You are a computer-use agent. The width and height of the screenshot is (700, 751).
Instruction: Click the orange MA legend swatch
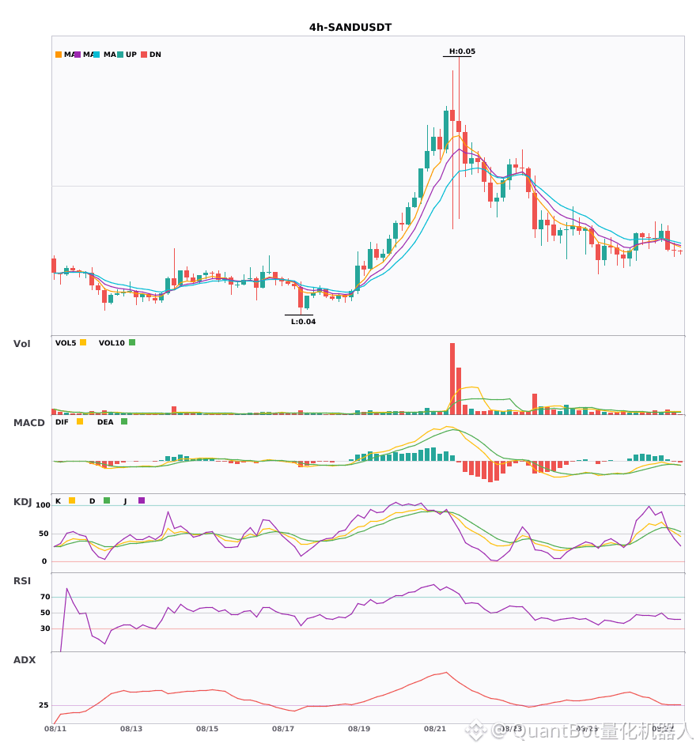59,55
